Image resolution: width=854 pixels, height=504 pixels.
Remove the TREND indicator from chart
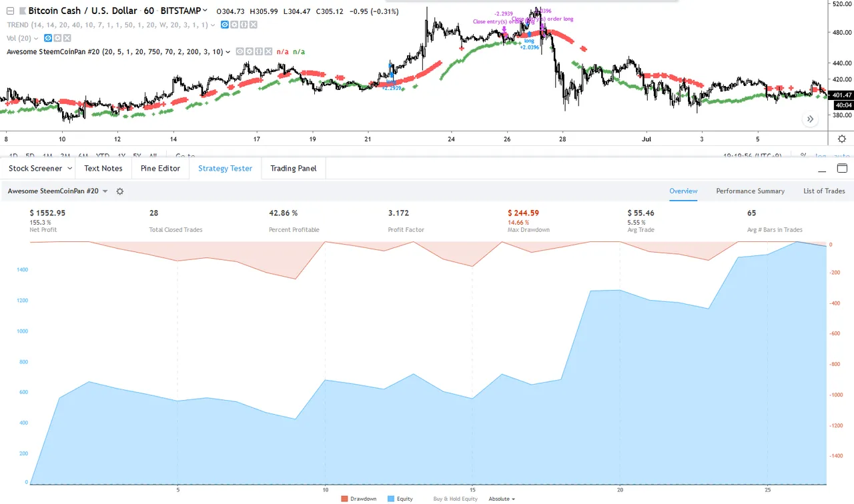254,25
